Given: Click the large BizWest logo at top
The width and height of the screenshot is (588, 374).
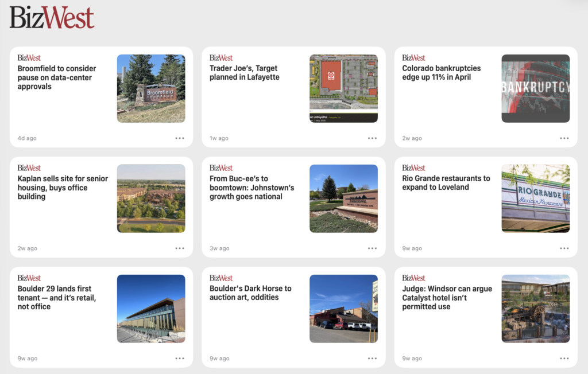Looking at the screenshot, I should tap(52, 18).
